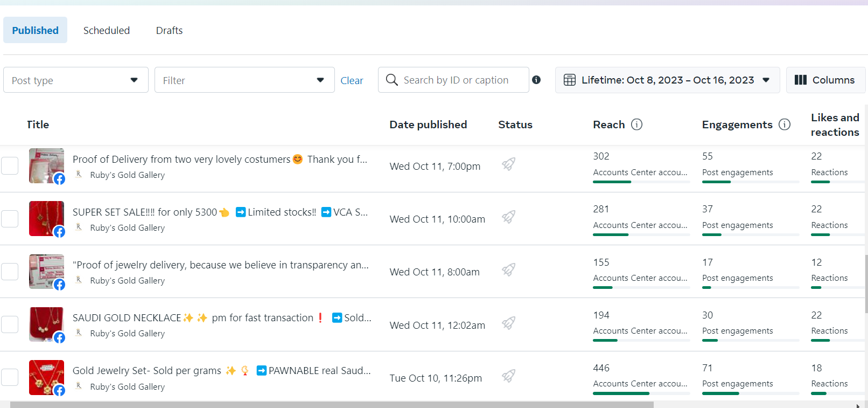The image size is (868, 408).
Task: Check the SAUDI GOLD NECKLACE post row
Action: click(x=10, y=324)
